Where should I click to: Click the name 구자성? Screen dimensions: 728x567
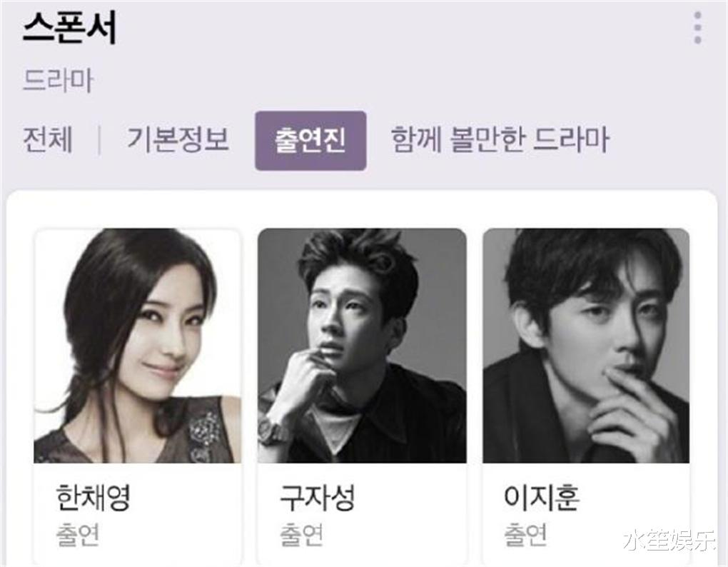tap(318, 497)
